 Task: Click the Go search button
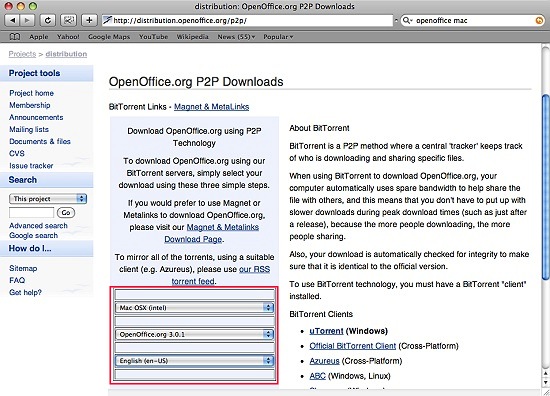pyautogui.click(x=66, y=213)
